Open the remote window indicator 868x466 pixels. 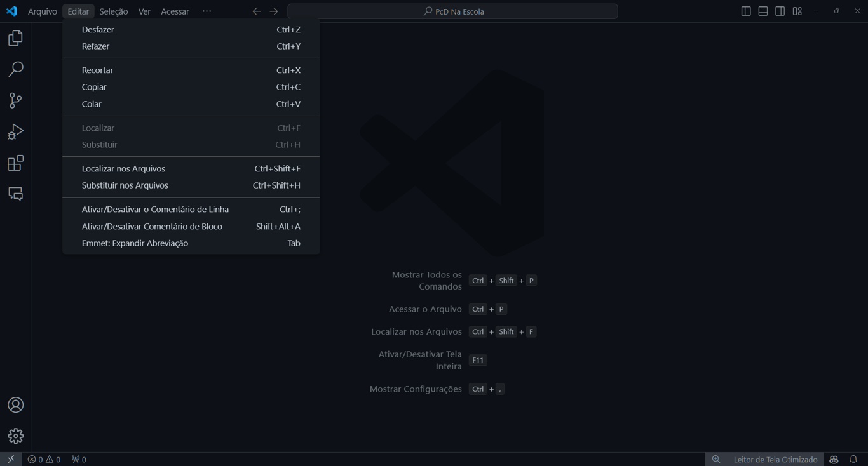[x=11, y=459]
